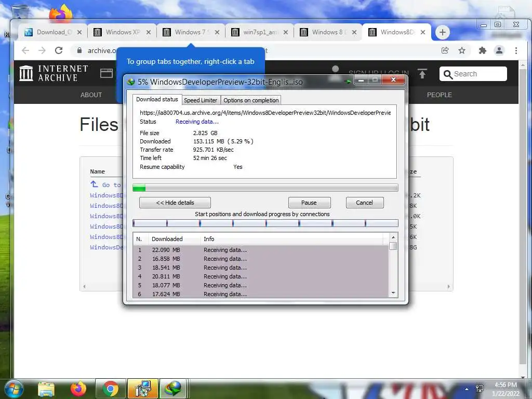Select connection 5 row with 18.077 MB
The height and width of the screenshot is (399, 532).
pos(261,285)
